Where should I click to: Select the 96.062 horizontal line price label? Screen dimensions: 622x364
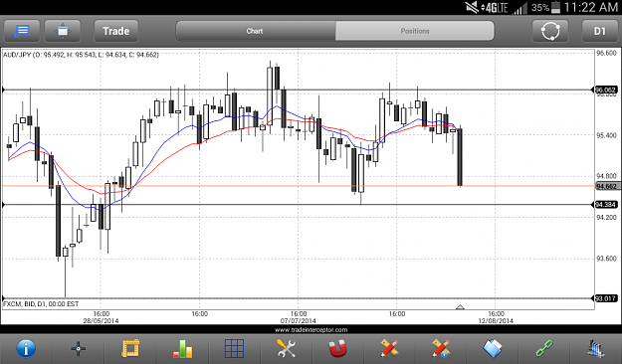pos(606,91)
